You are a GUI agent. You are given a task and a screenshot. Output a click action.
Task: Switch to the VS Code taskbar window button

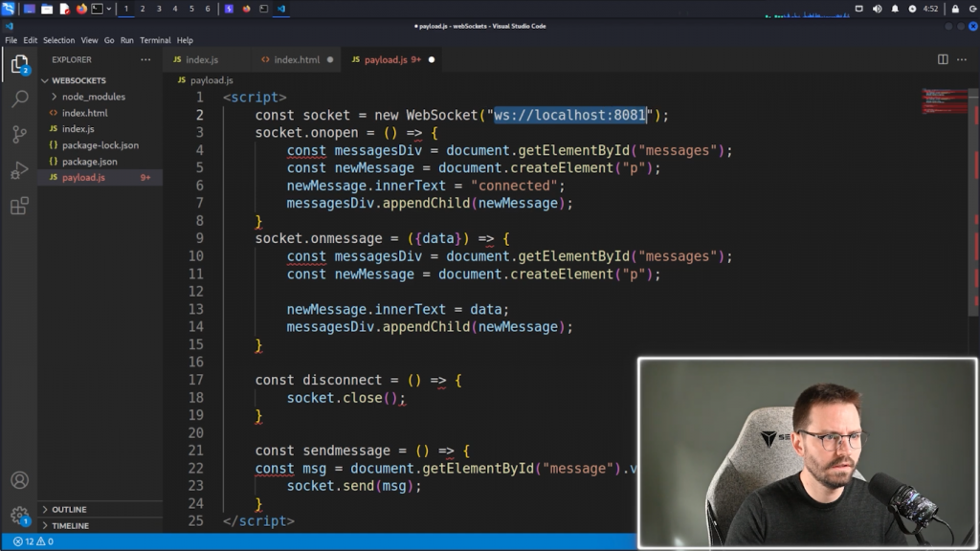click(x=281, y=9)
